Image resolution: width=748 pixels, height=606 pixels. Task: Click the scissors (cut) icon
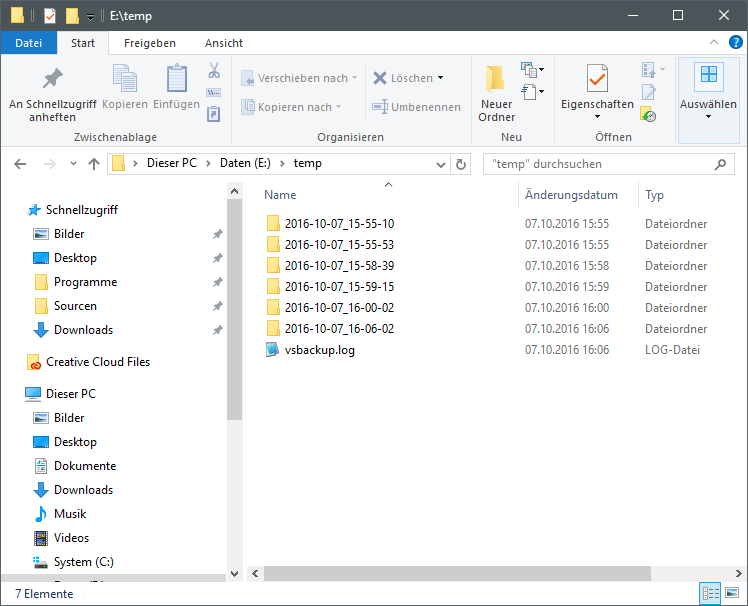tap(213, 71)
